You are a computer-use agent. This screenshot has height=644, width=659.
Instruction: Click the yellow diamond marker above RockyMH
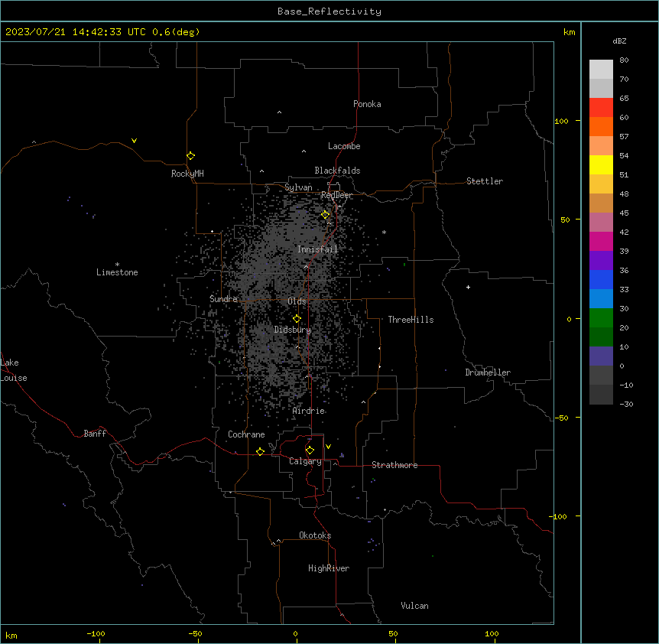tap(191, 156)
